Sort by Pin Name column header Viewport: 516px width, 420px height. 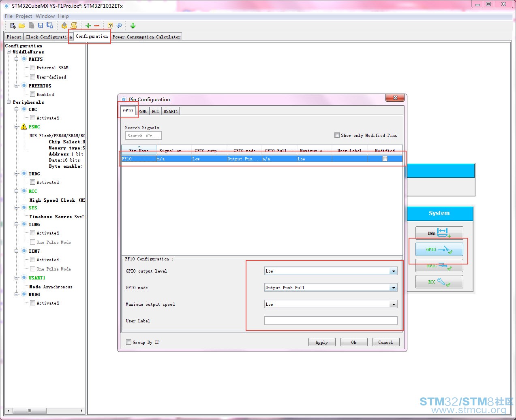[x=139, y=151]
